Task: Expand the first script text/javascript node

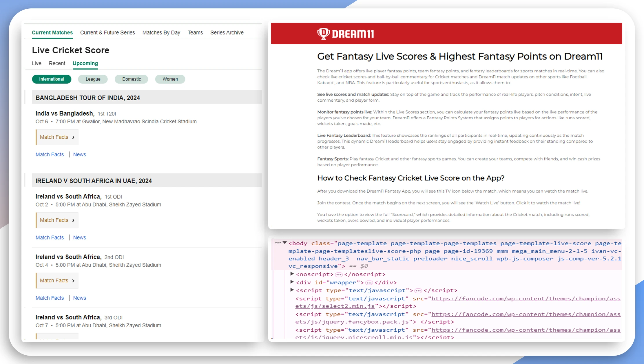Action: point(292,290)
